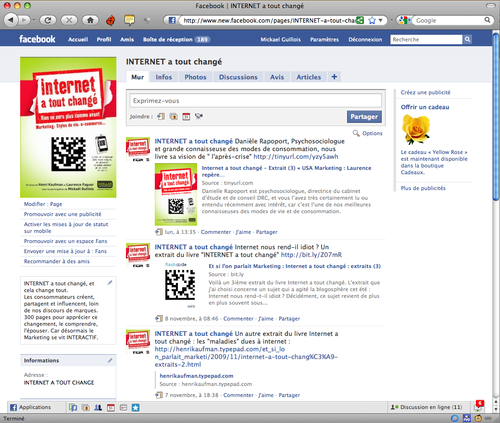The image size is (500, 423).
Task: Click the Mickael Guillois profile link
Action: click(281, 39)
